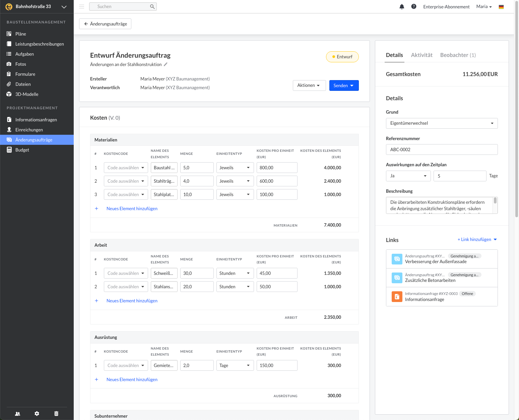Click the notifications bell icon
519x420 pixels.
[x=402, y=7]
